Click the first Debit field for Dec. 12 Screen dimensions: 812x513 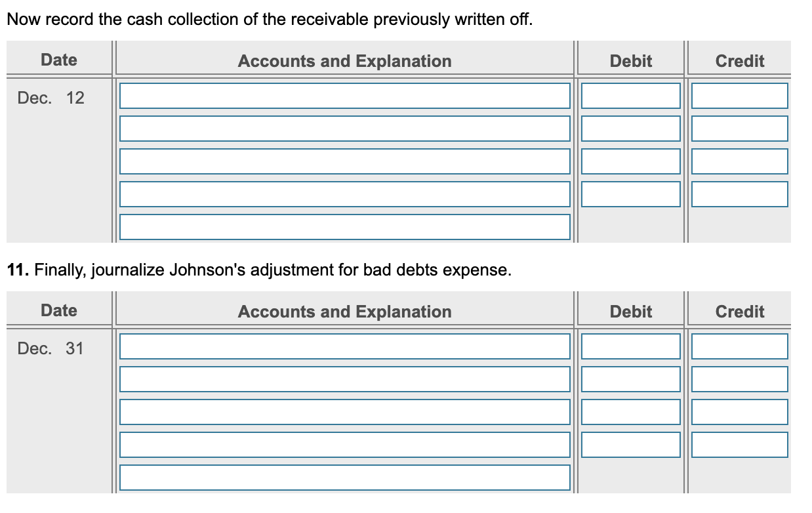pos(630,95)
